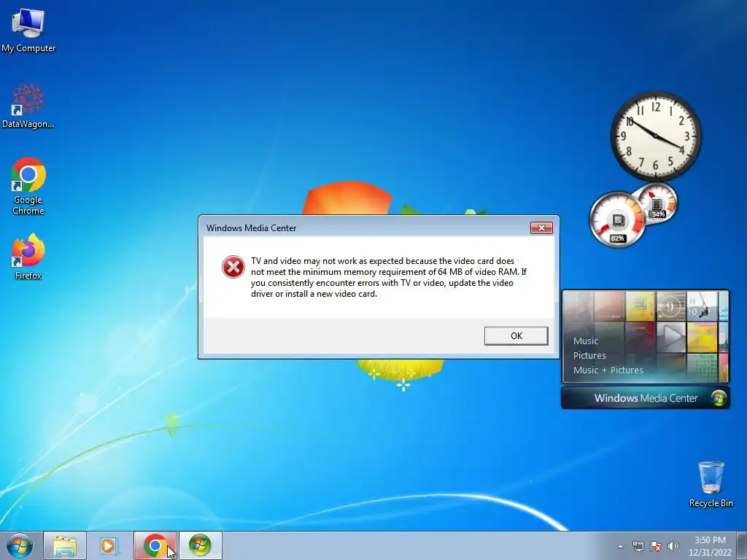
Task: Select the Windows Media Center dialog title
Action: (x=251, y=228)
